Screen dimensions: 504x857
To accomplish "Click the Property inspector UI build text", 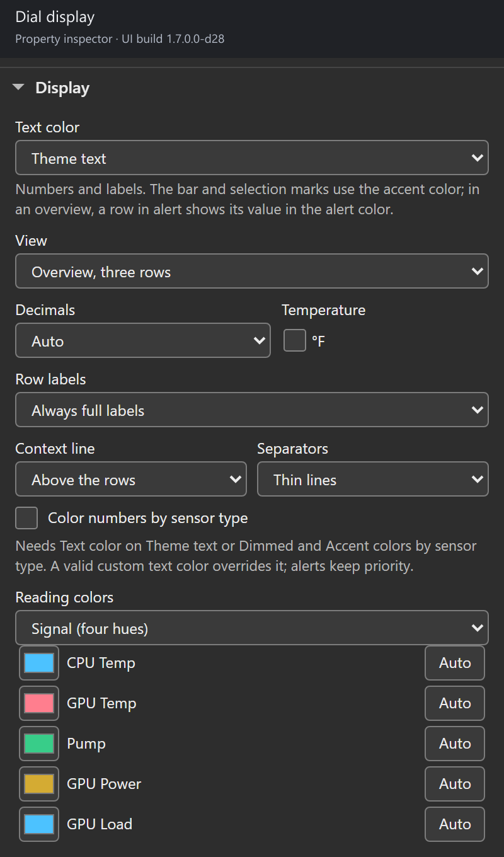I will (x=120, y=39).
